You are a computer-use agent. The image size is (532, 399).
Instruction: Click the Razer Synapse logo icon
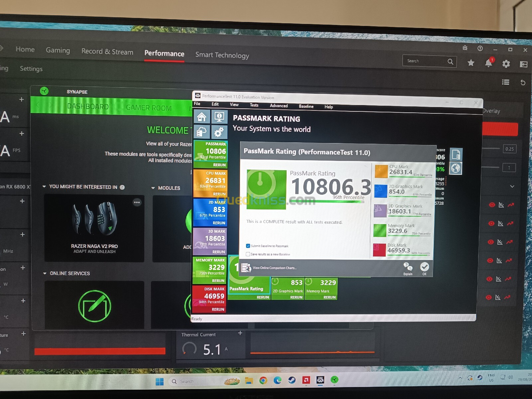44,91
